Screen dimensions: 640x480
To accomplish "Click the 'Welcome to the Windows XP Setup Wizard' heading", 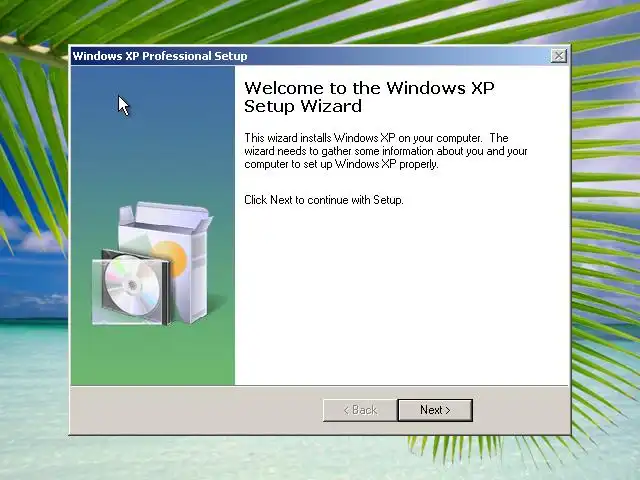I will click(x=369, y=97).
